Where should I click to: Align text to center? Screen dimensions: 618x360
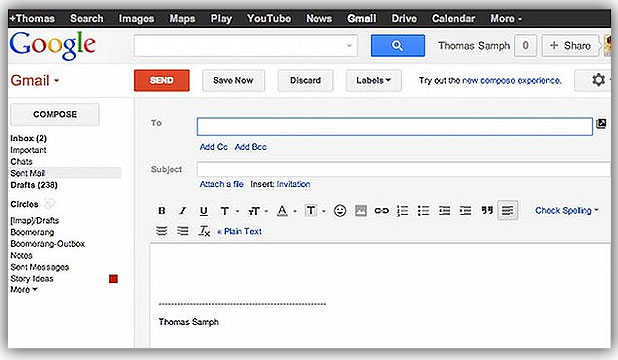(162, 231)
